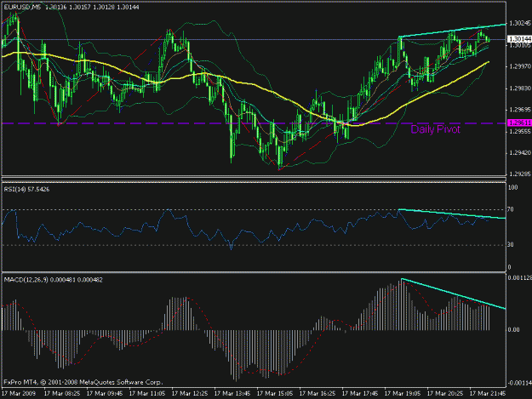
Task: Select the cyan trendline in RSI panel
Action: pyautogui.click(x=452, y=214)
